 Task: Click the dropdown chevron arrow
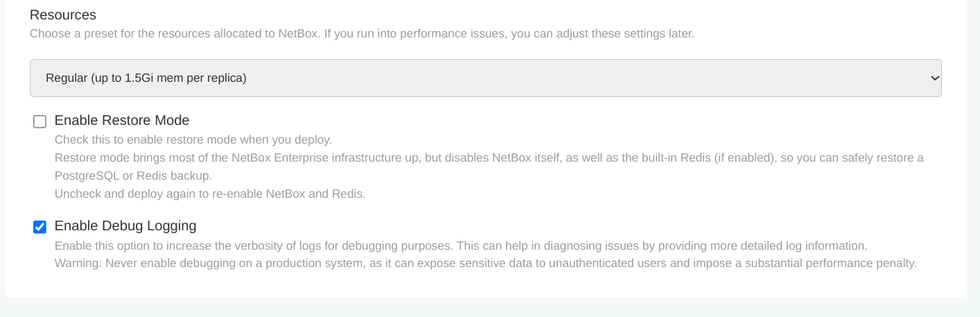(934, 78)
